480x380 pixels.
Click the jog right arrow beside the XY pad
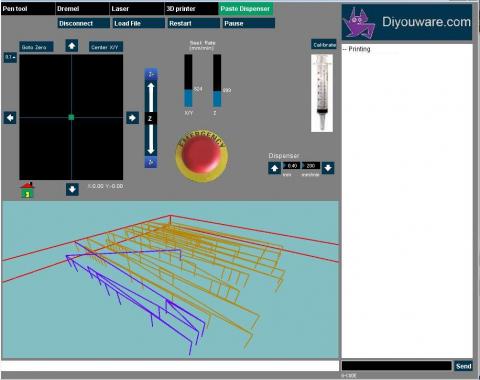[x=133, y=118]
